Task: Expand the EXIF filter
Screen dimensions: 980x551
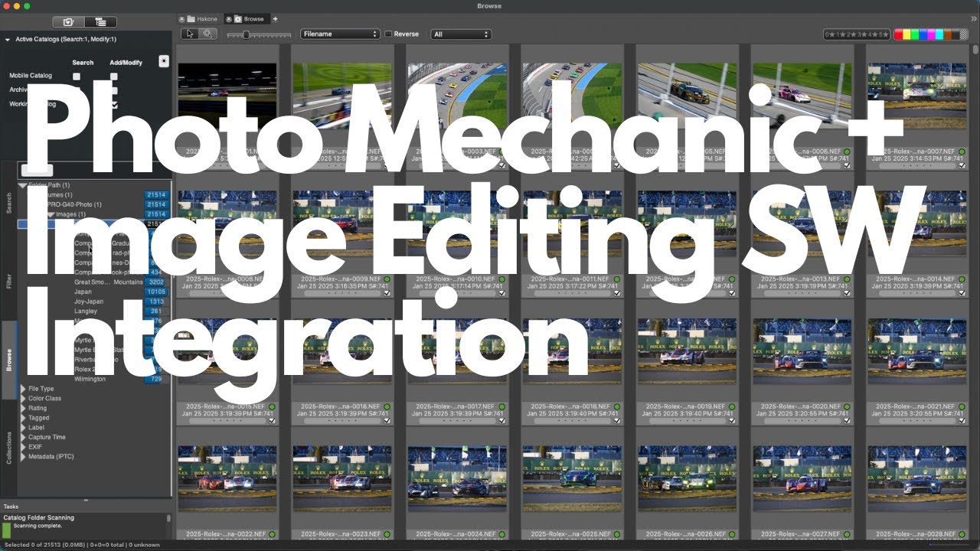Action: click(x=23, y=447)
